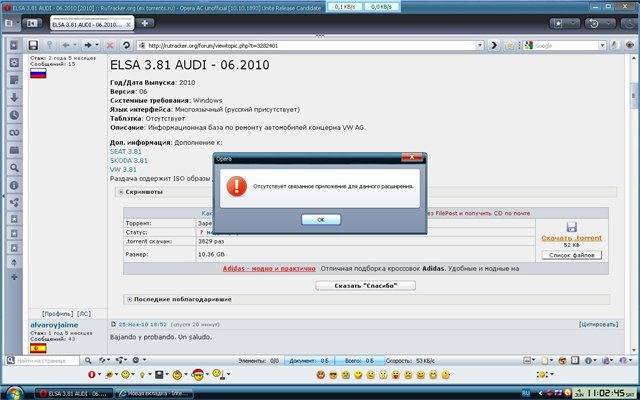
Task: Open the SKODA 3.81 link
Action: tap(129, 160)
